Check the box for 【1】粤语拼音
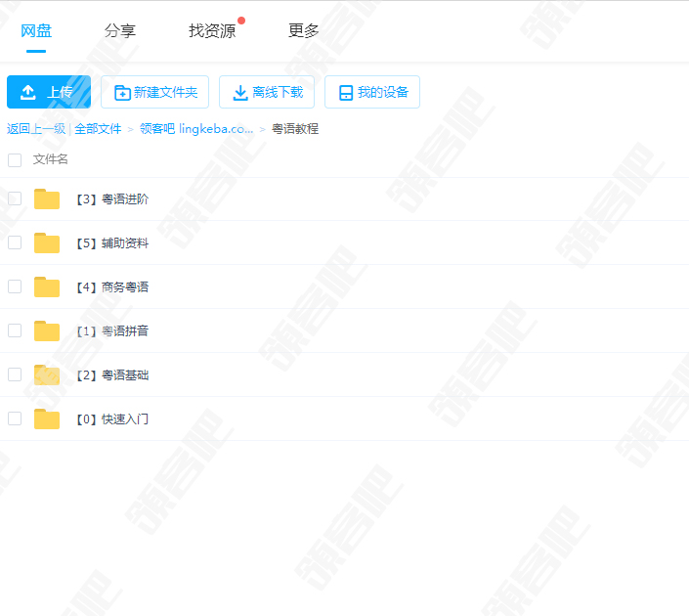 coord(15,330)
